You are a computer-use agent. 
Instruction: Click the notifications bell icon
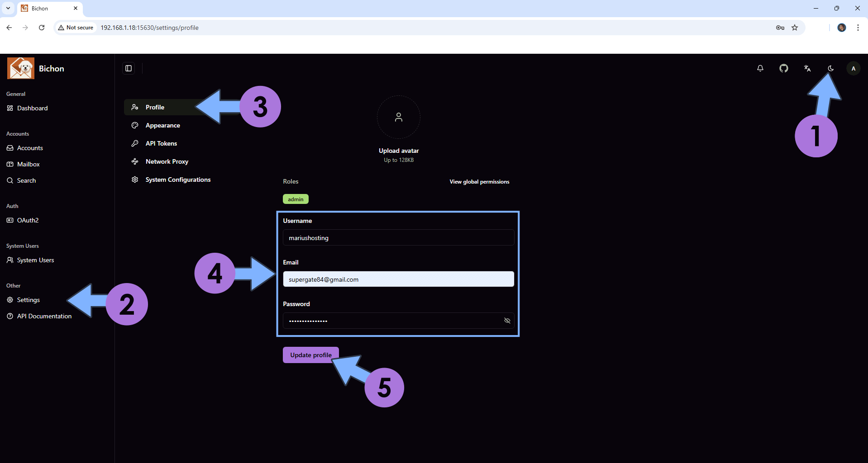tap(760, 68)
